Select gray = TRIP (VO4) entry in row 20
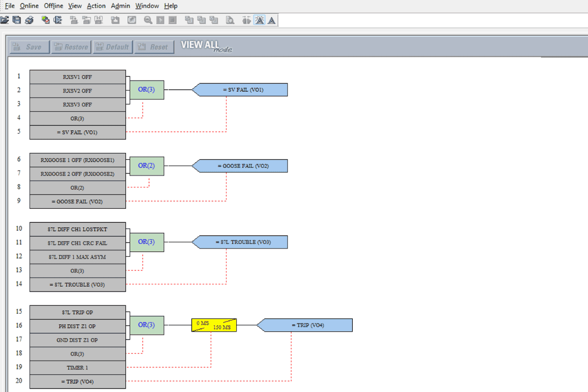Viewport: 588px width, 392px height. tap(77, 381)
